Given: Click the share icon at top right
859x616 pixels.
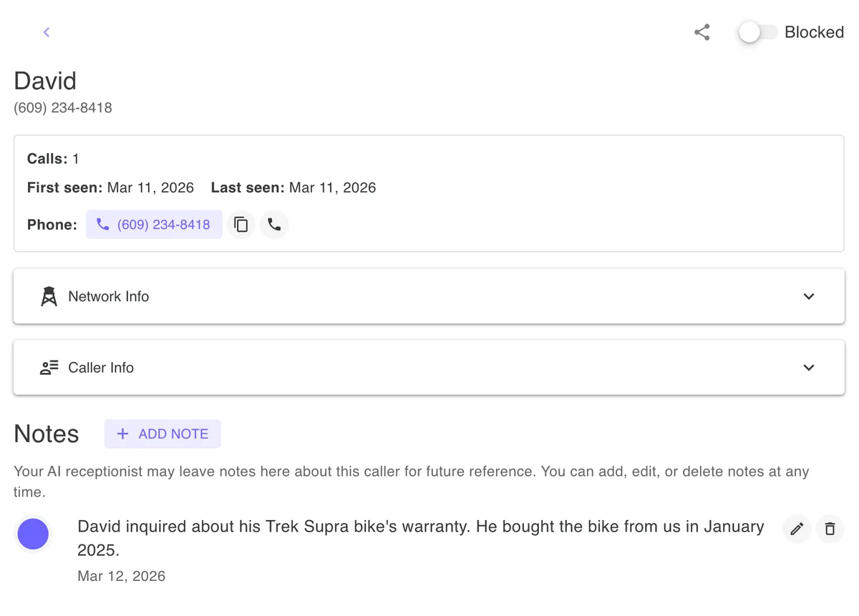Looking at the screenshot, I should pyautogui.click(x=702, y=32).
